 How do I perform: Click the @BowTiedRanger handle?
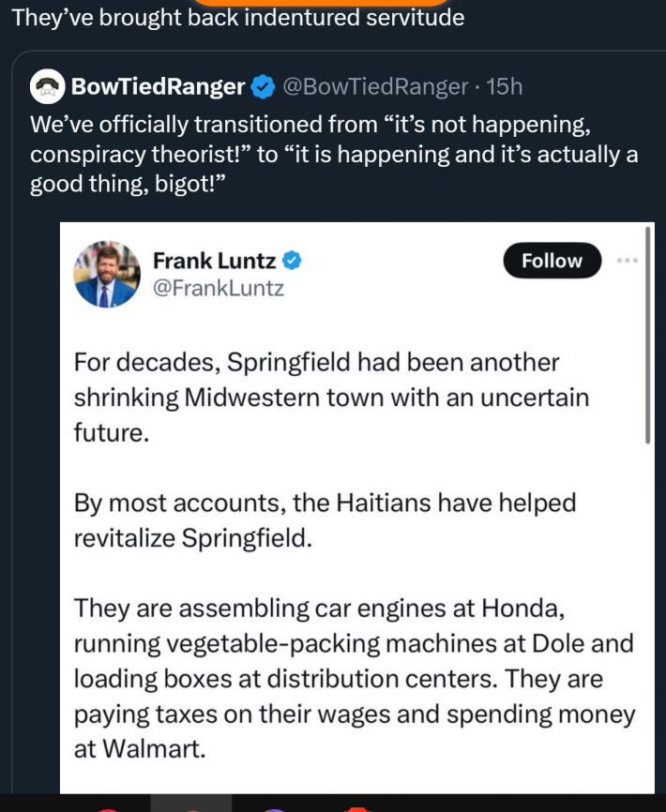[374, 87]
